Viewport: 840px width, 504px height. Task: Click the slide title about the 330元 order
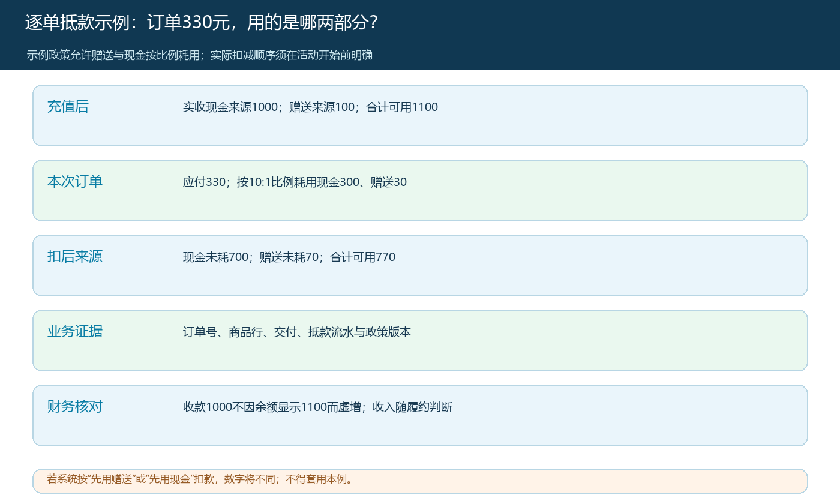click(x=202, y=23)
